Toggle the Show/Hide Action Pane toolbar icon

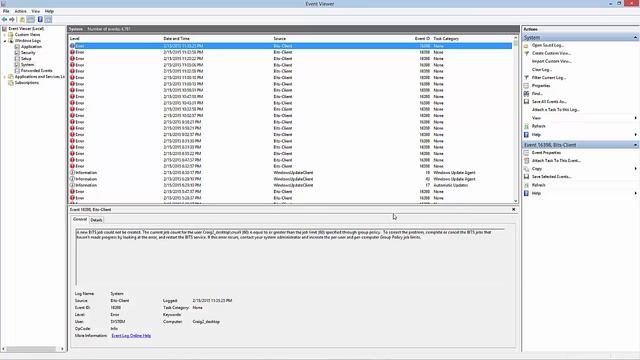pyautogui.click(x=48, y=20)
